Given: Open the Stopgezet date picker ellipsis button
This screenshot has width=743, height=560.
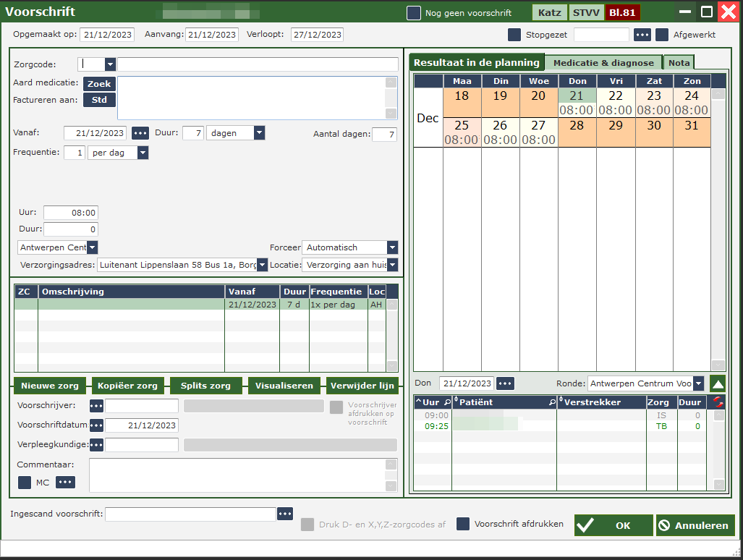Looking at the screenshot, I should tap(642, 35).
